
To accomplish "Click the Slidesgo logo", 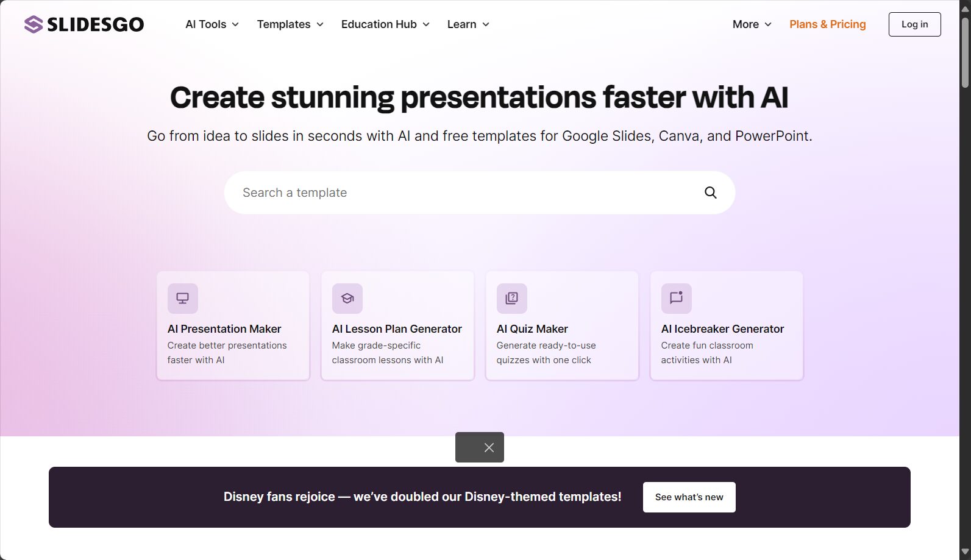I will 84,24.
